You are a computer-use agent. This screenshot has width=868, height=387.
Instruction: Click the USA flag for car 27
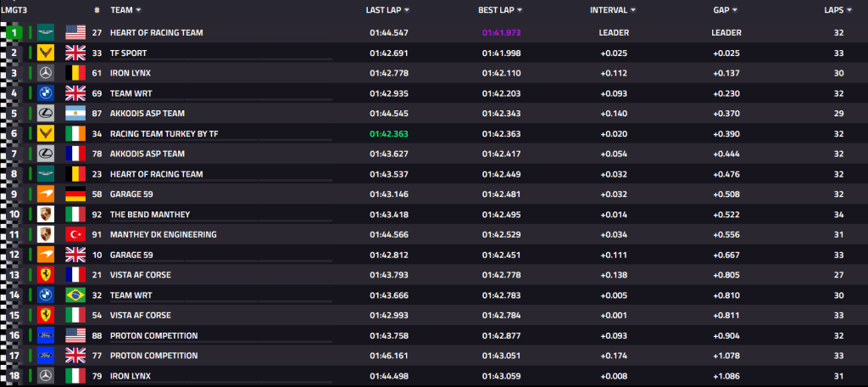click(75, 33)
